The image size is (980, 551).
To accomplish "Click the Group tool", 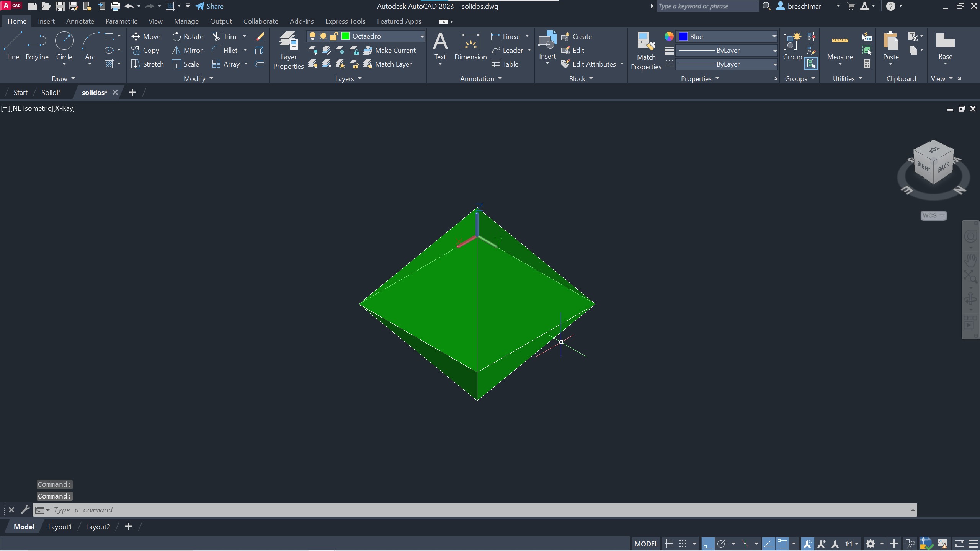I will tap(792, 46).
